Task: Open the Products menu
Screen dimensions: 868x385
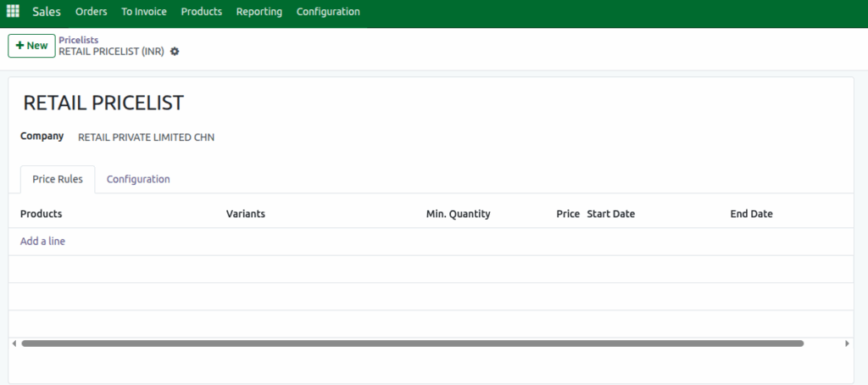Action: point(202,12)
